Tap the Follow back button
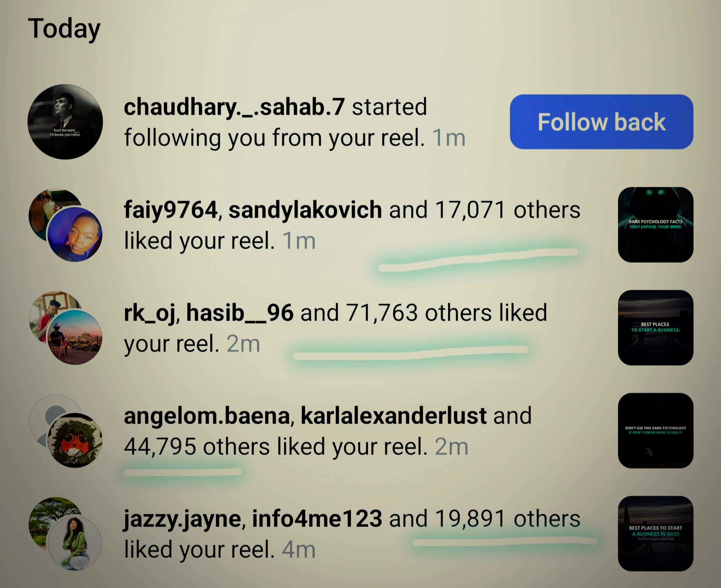 (x=601, y=122)
